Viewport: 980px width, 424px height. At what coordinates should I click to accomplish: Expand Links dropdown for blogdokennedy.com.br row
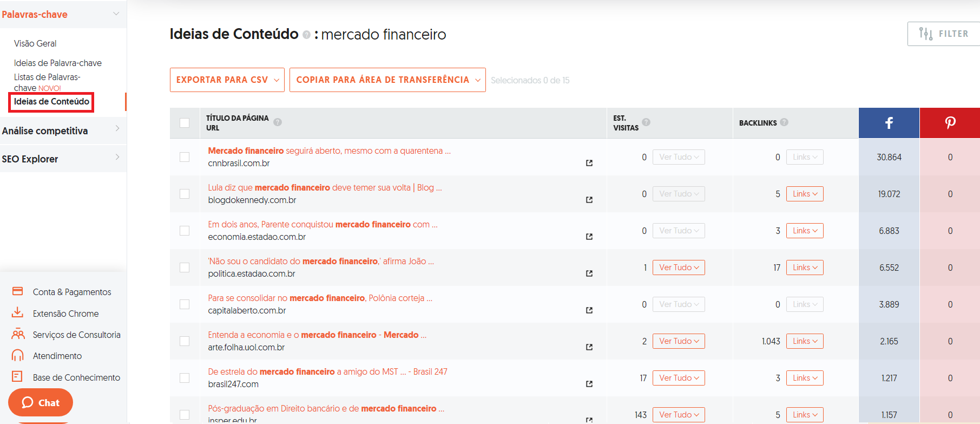(x=805, y=194)
